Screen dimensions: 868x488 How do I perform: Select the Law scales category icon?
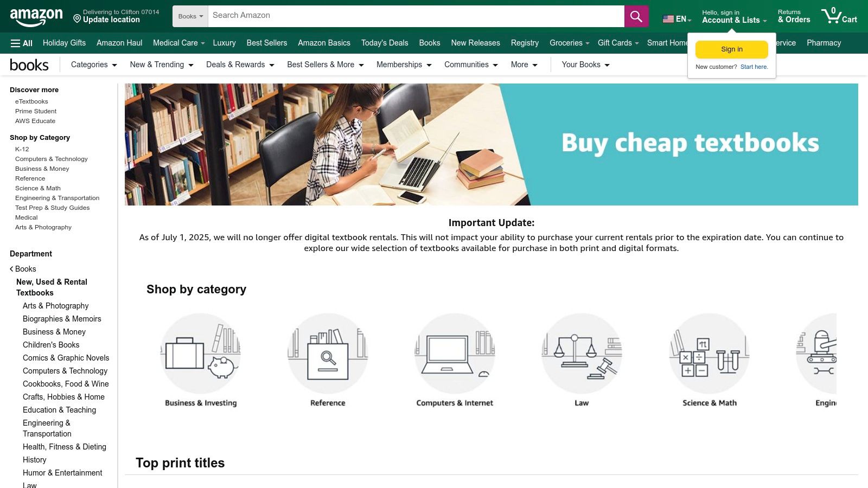(582, 354)
